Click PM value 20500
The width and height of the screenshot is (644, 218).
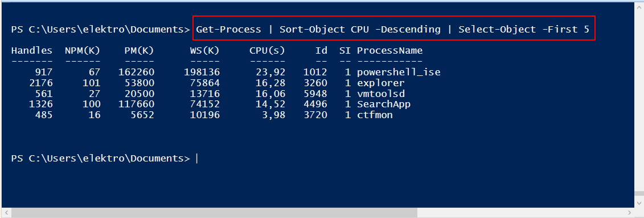tap(140, 94)
